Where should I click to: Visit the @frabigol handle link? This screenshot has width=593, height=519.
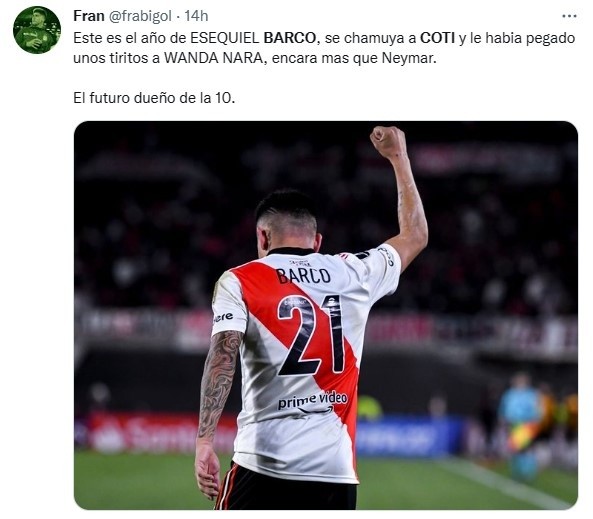(140, 16)
